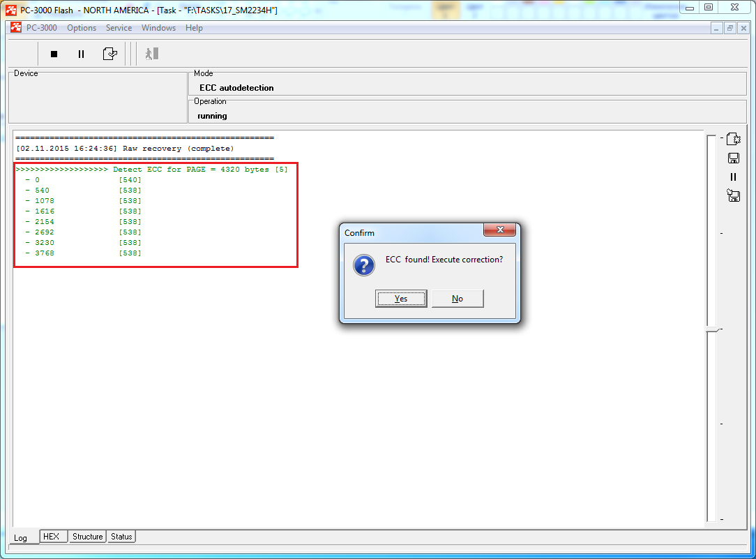This screenshot has width=756, height=559.
Task: Open the PC-3000 menu
Action: [42, 28]
